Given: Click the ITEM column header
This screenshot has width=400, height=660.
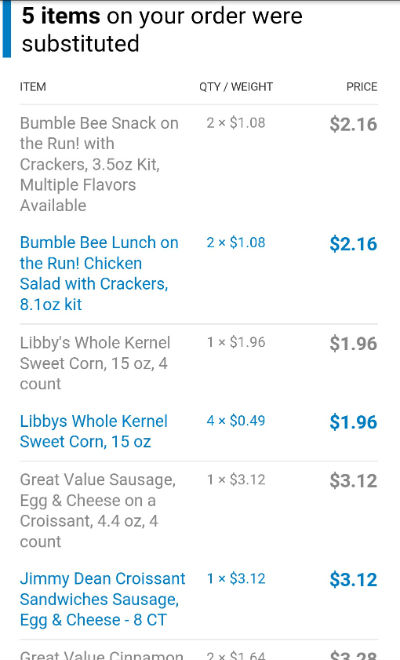Looking at the screenshot, I should [x=33, y=87].
